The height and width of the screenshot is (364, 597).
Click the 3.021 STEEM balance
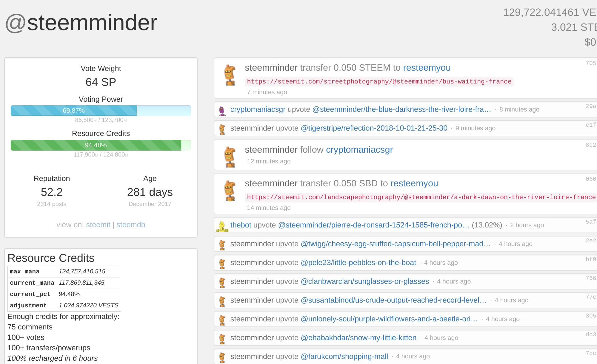pyautogui.click(x=574, y=27)
